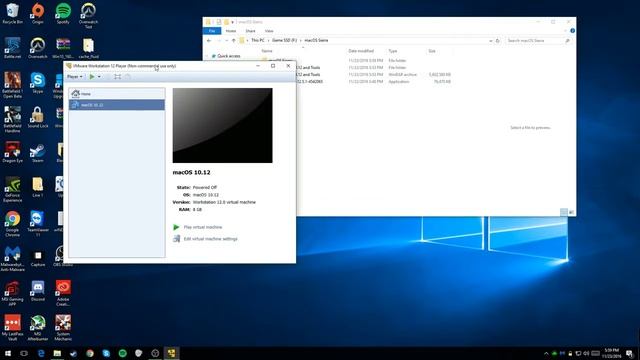
Task: Select the macOS 10.12 virtual machine entry
Action: pos(117,105)
